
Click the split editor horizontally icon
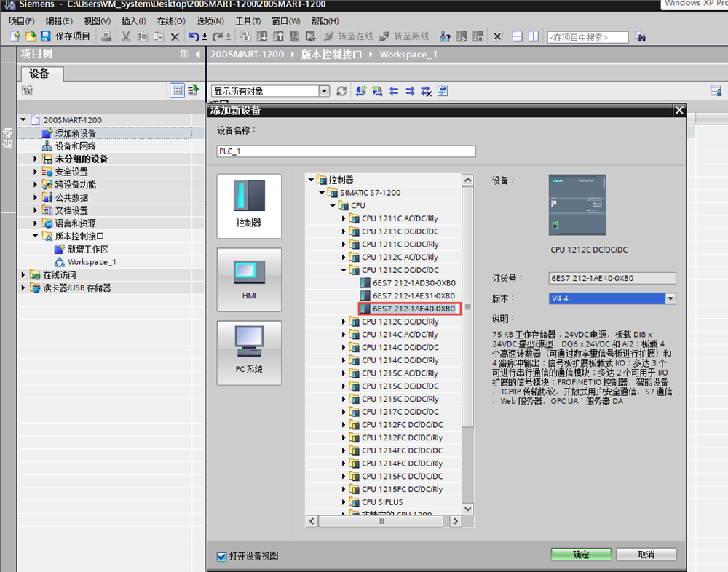pyautogui.click(x=517, y=36)
